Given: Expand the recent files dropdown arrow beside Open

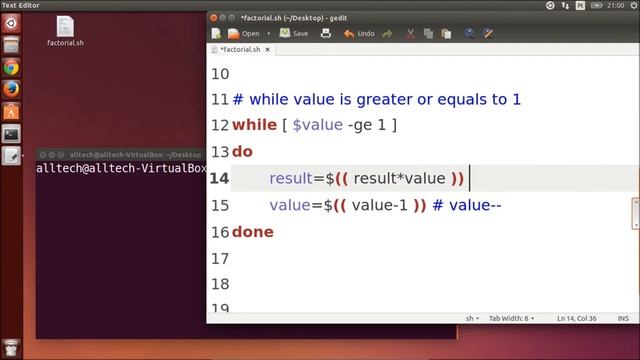Looking at the screenshot, I should click(x=269, y=33).
